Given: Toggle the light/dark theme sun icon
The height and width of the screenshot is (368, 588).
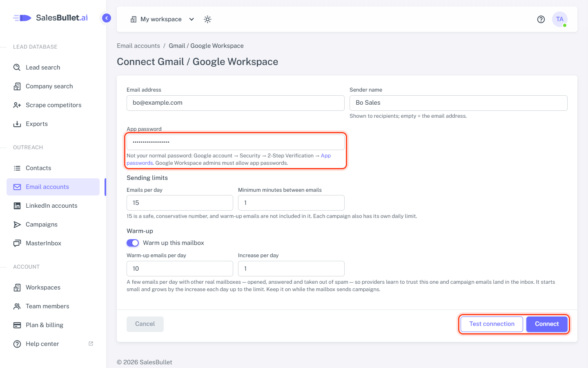Looking at the screenshot, I should click(x=207, y=19).
